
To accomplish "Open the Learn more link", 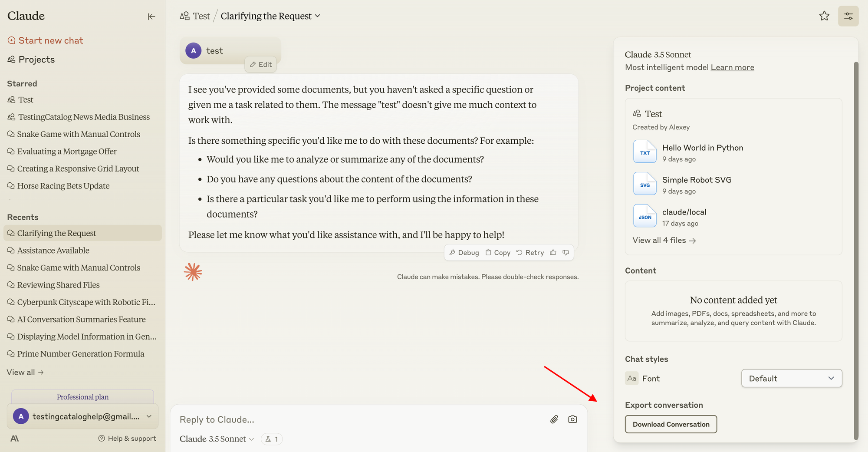I will [x=732, y=67].
